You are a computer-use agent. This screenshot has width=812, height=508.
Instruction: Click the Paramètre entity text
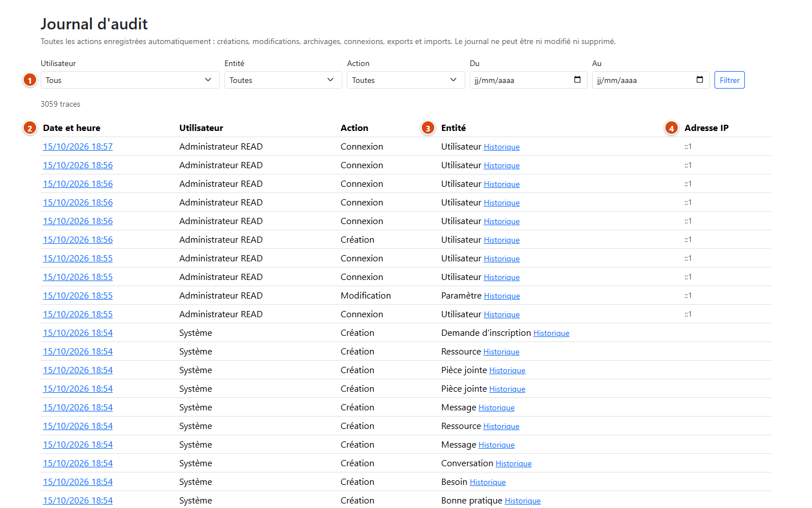coord(461,296)
